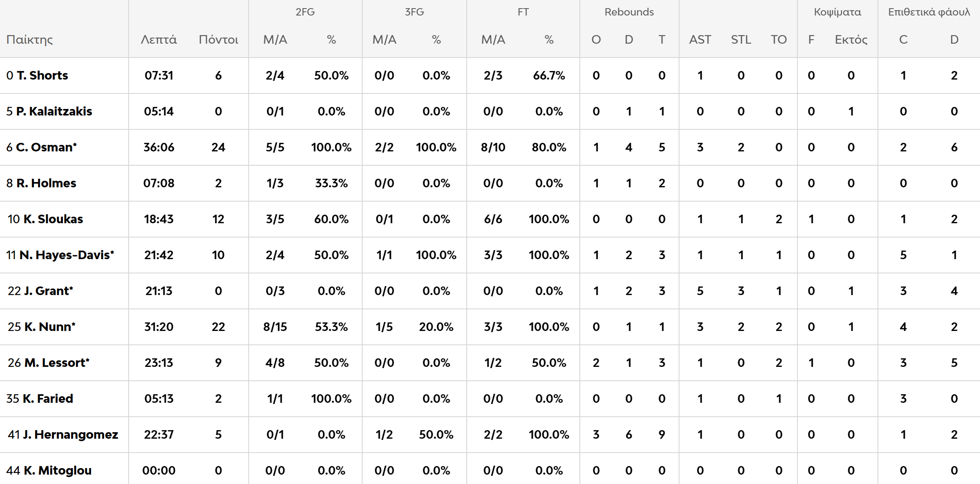Select the Εκτός column header

click(851, 40)
